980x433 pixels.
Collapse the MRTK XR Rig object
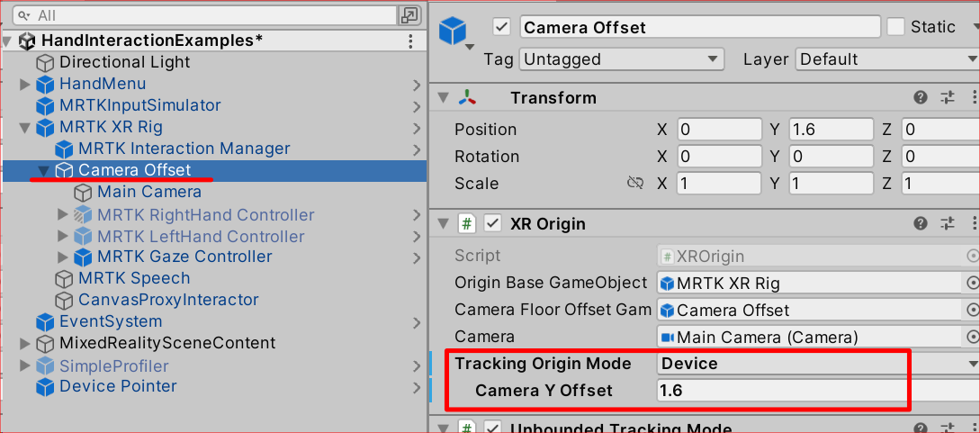pos(25,128)
